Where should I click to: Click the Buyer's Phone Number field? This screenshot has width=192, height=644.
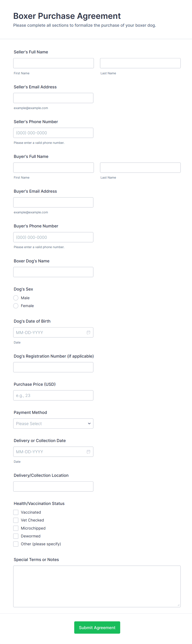point(53,237)
